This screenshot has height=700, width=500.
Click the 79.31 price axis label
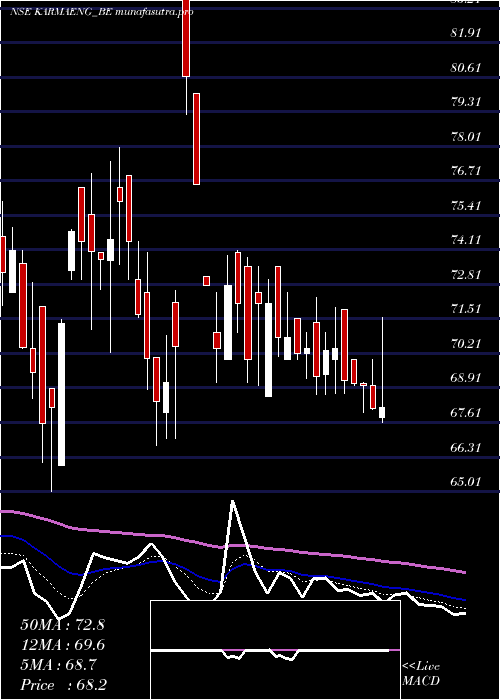pyautogui.click(x=466, y=102)
